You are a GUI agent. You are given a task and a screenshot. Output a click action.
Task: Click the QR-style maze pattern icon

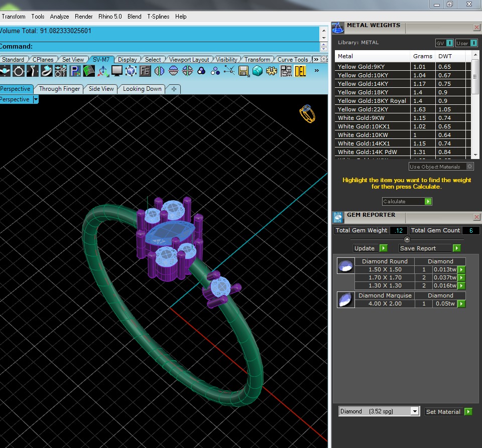(x=286, y=71)
